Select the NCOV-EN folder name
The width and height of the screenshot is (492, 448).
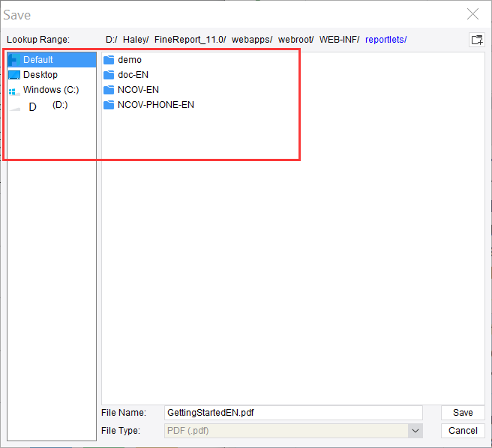coord(138,90)
